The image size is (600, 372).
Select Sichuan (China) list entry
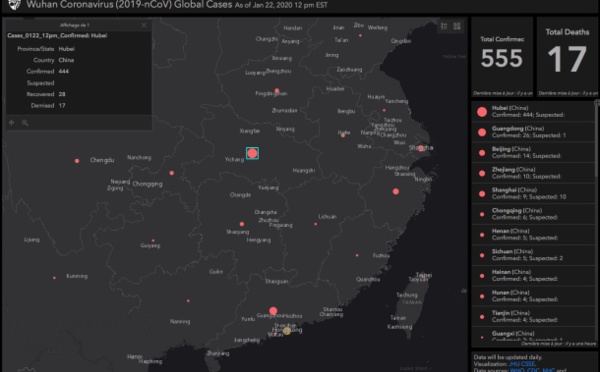pos(533,255)
